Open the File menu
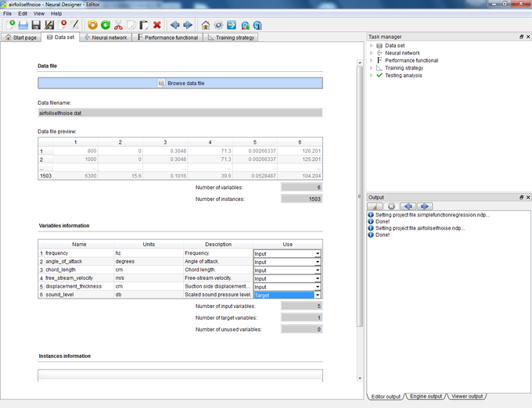532x408 pixels. 7,13
